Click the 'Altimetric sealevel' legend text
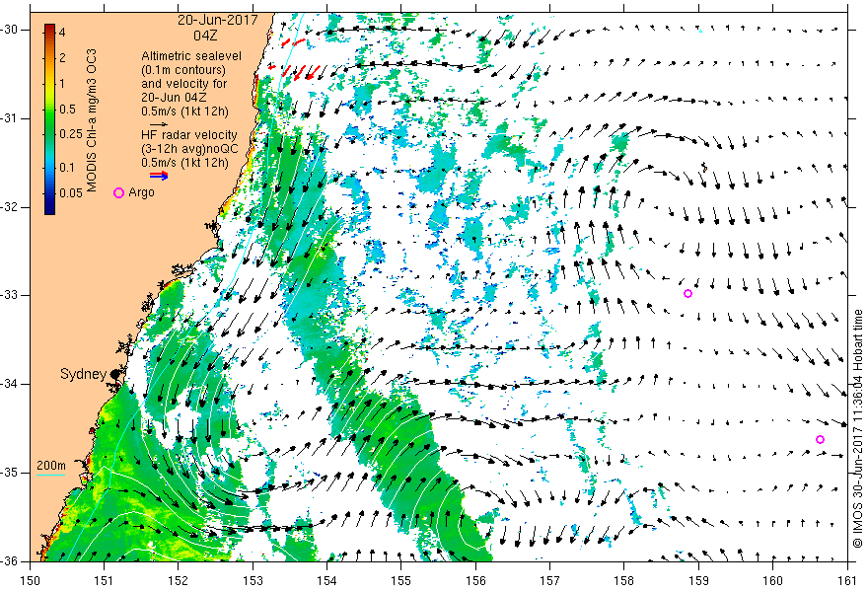This screenshot has width=868, height=592. [x=191, y=56]
